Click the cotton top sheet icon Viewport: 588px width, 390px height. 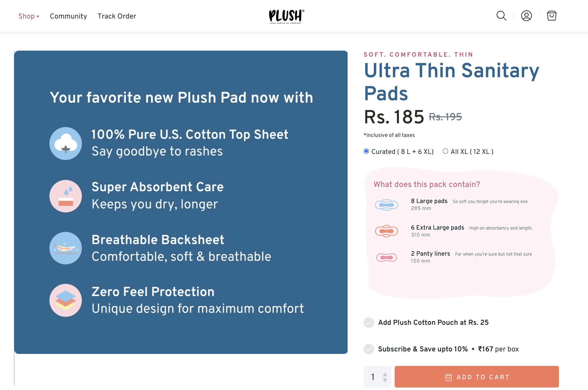point(66,143)
